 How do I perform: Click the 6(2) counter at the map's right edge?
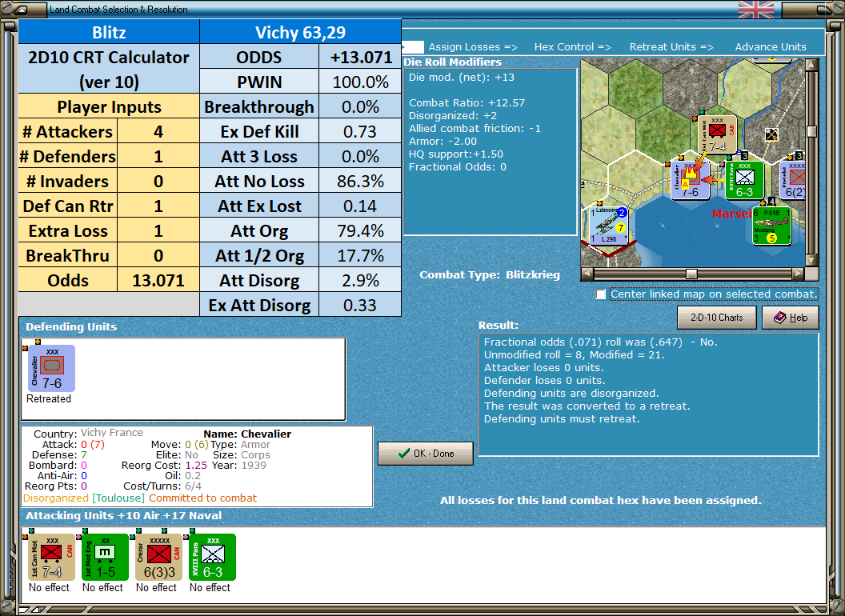click(793, 181)
